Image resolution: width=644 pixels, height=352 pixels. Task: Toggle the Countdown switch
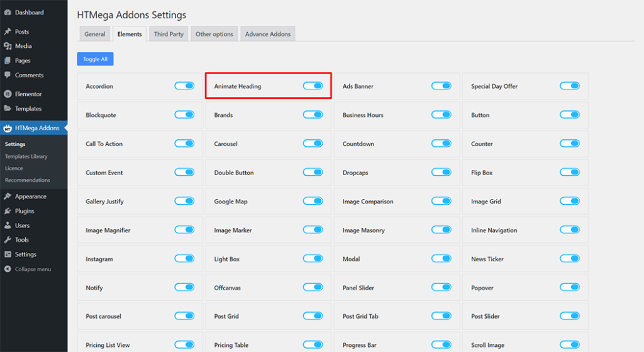coord(441,144)
